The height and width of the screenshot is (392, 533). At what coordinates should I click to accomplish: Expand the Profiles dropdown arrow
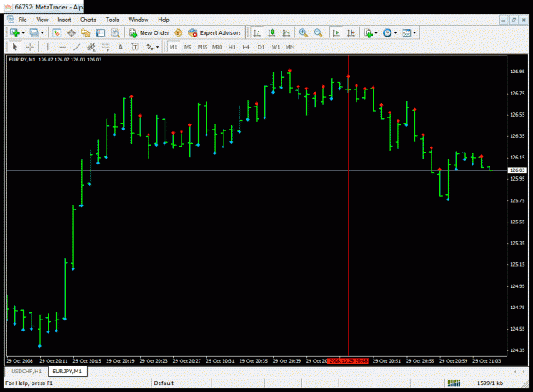pyautogui.click(x=43, y=33)
